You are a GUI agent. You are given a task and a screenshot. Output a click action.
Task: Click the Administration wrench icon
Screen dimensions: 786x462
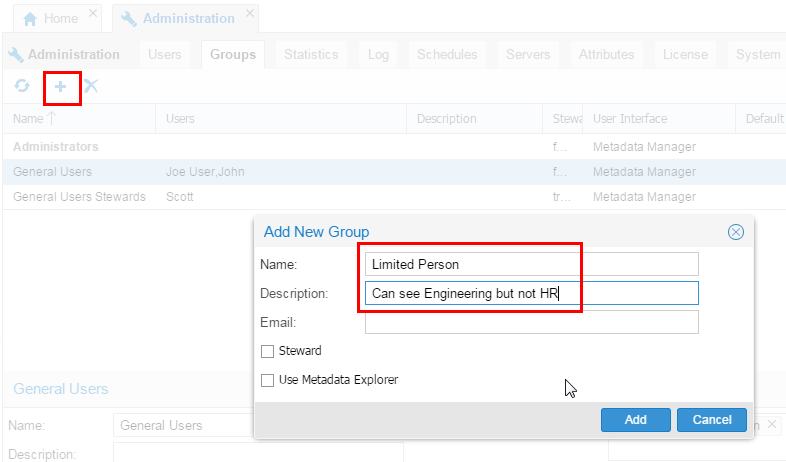pos(128,18)
